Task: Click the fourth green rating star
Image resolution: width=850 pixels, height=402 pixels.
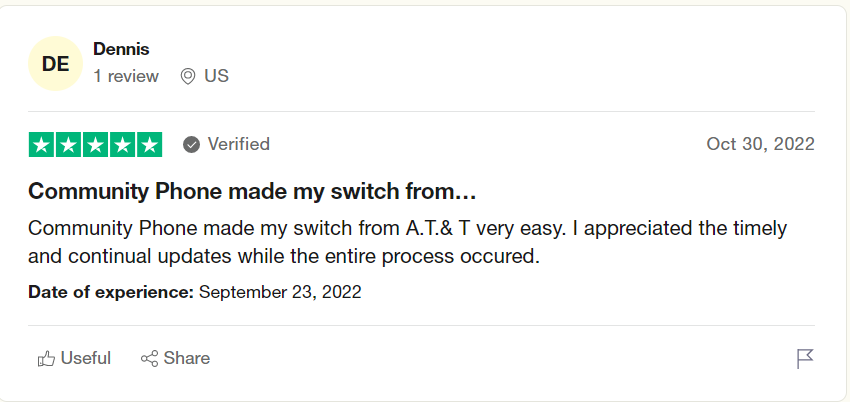Action: pos(122,145)
